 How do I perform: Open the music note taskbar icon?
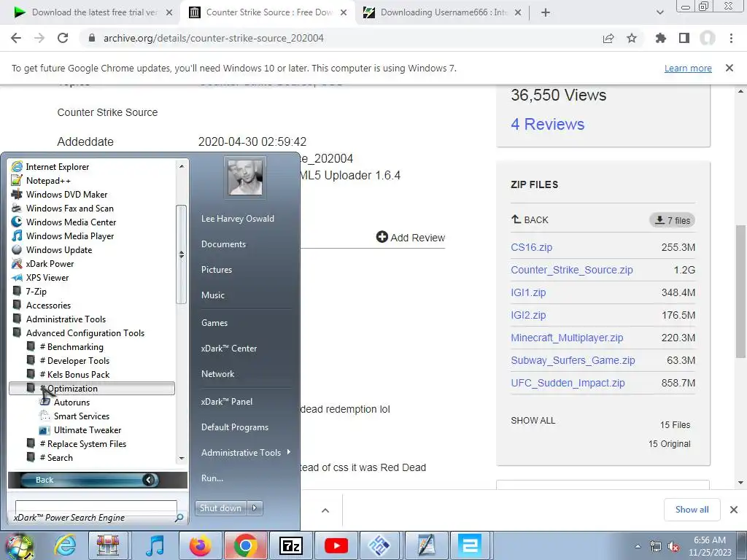click(155, 545)
